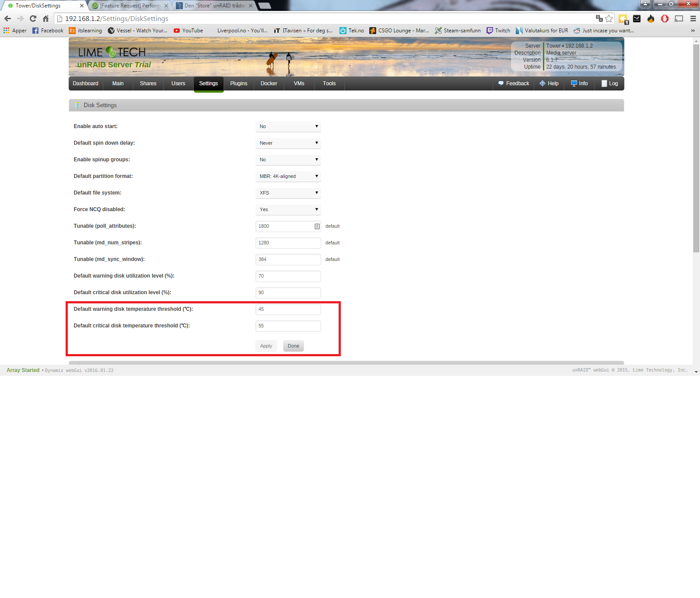
Task: Click the poll_attributes tunable field
Action: coord(288,226)
